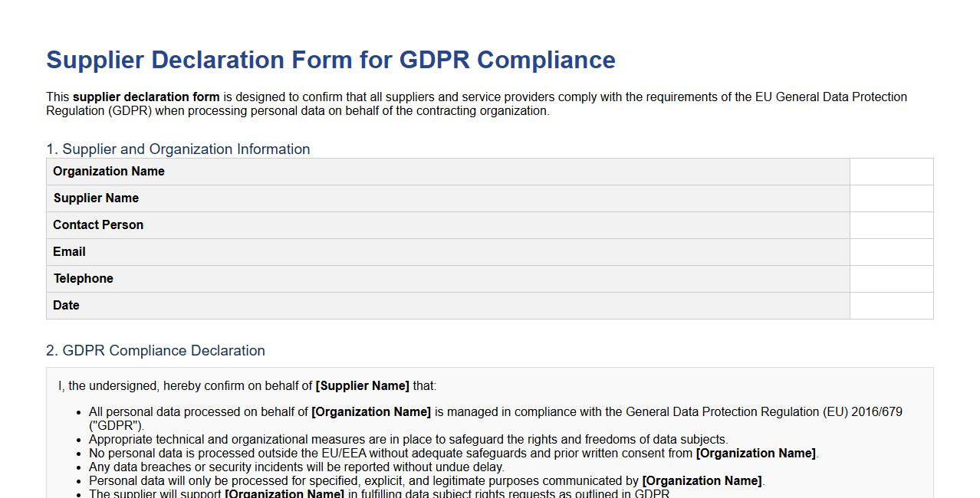Click the Contact Person row label
The height and width of the screenshot is (498, 980).
pyautogui.click(x=98, y=224)
